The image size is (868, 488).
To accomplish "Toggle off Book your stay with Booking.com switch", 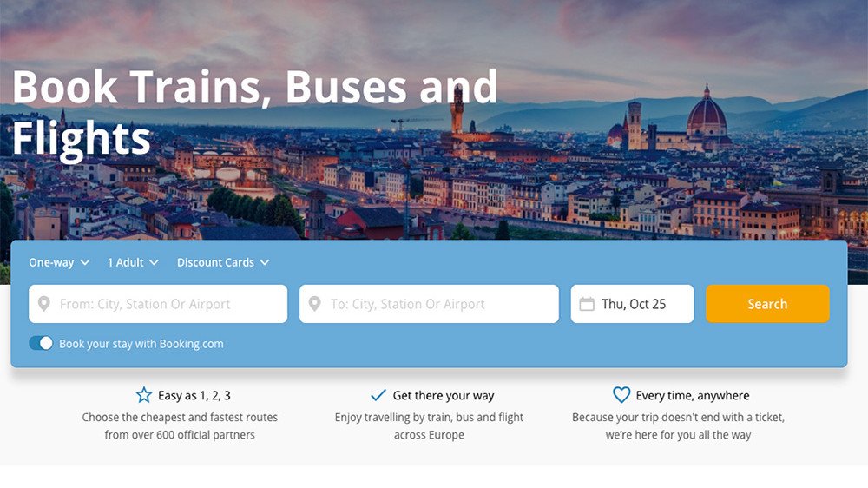I will click(x=41, y=343).
